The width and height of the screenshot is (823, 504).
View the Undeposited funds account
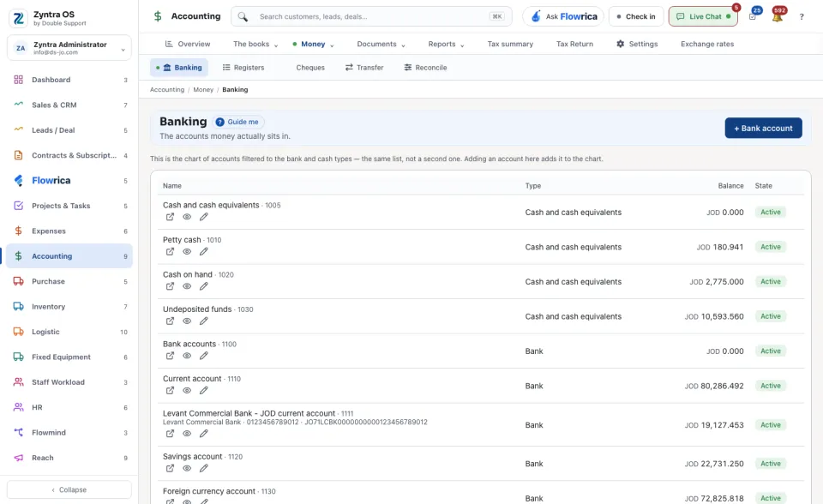coord(187,321)
